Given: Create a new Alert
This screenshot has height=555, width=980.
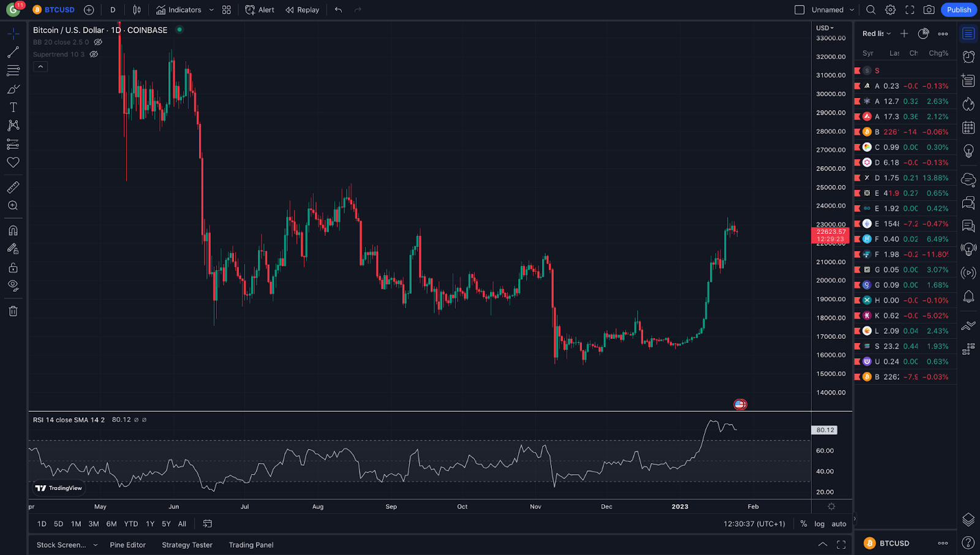Looking at the screenshot, I should [260, 10].
